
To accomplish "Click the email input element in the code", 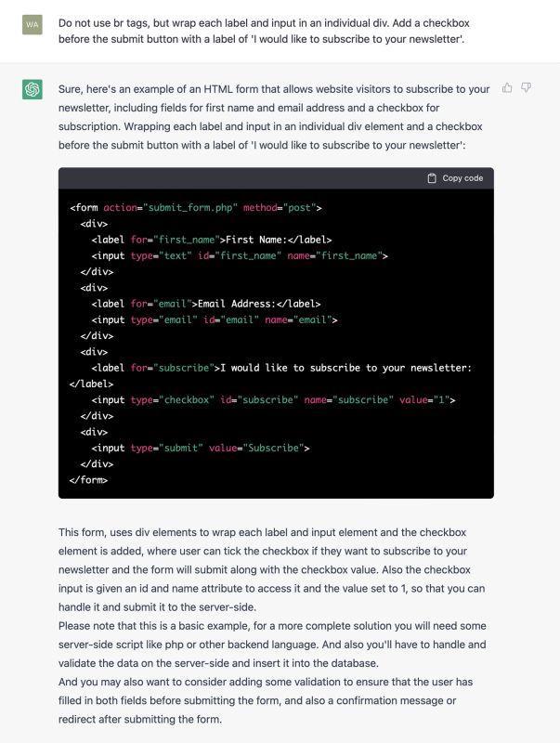I will (x=214, y=319).
